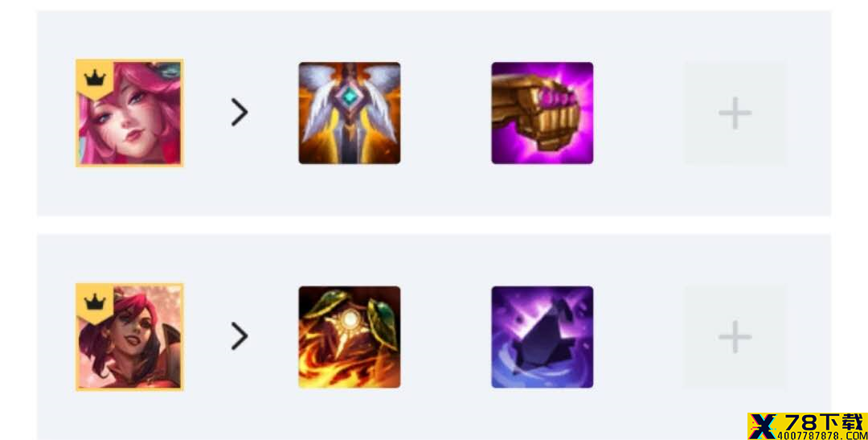Click the glowing orb on the fiery shield
This screenshot has height=440, width=868.
350,319
